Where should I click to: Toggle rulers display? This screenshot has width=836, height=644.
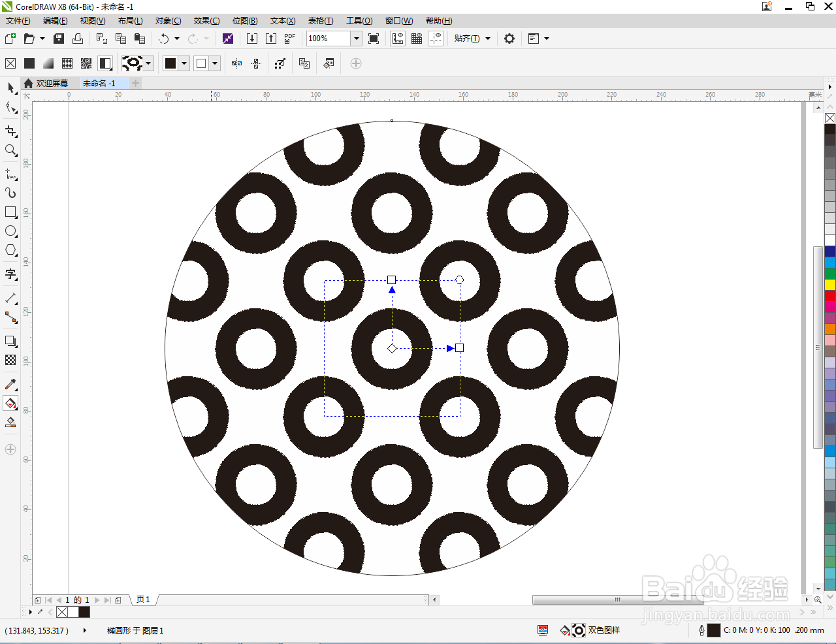click(398, 39)
